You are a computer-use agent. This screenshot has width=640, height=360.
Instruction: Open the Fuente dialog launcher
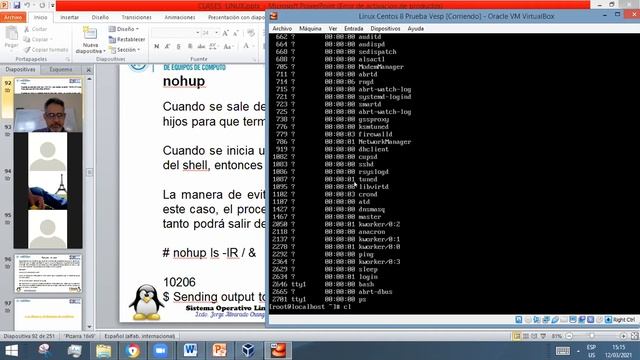coord(254,59)
